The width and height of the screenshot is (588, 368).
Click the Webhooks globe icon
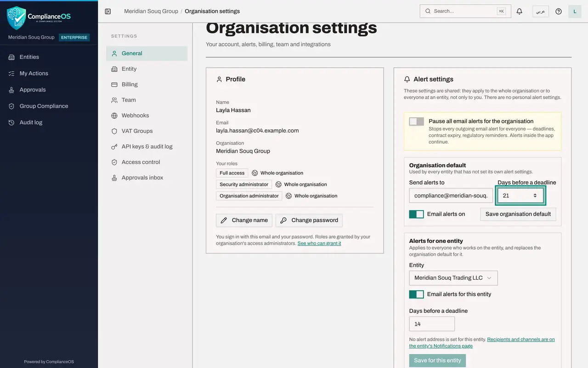tap(114, 115)
